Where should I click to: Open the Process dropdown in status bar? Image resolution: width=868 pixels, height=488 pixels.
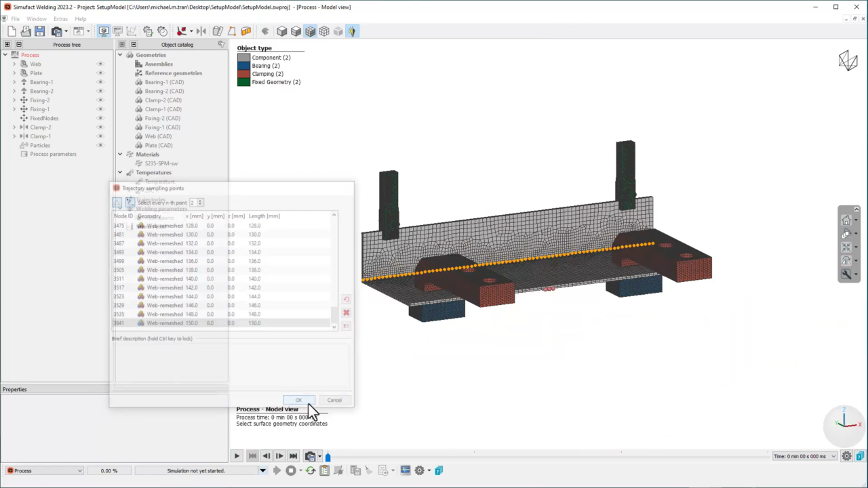[x=44, y=470]
